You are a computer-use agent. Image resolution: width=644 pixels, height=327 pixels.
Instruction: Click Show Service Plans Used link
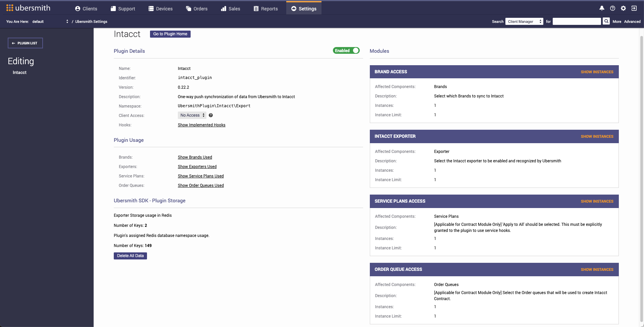tap(201, 176)
